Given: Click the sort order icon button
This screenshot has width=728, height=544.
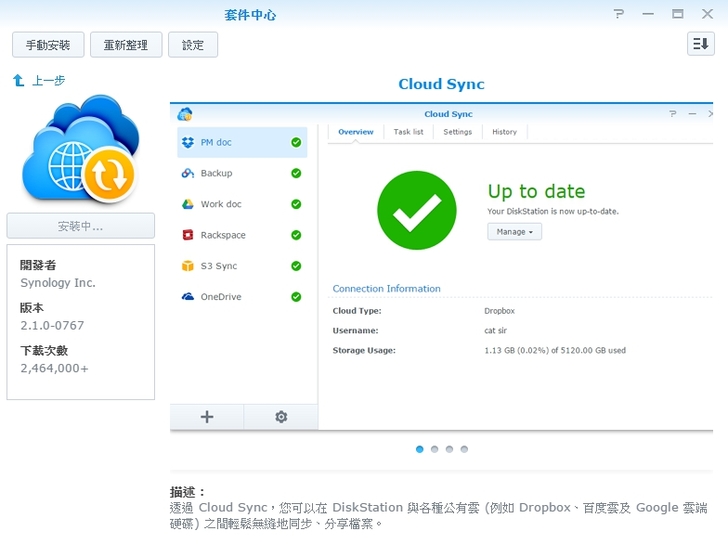Looking at the screenshot, I should coord(701,44).
